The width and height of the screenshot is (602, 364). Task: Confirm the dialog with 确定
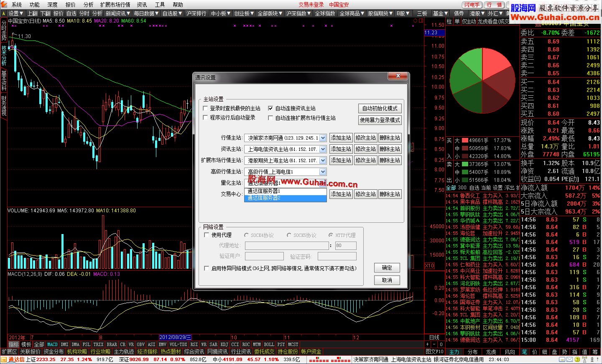[x=387, y=268]
